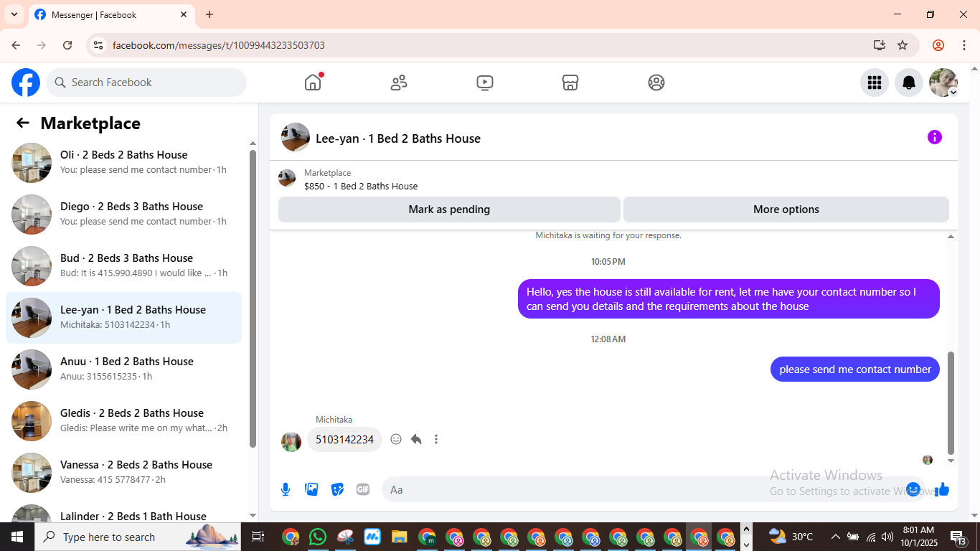Attach a photo with the image icon

pyautogui.click(x=311, y=489)
